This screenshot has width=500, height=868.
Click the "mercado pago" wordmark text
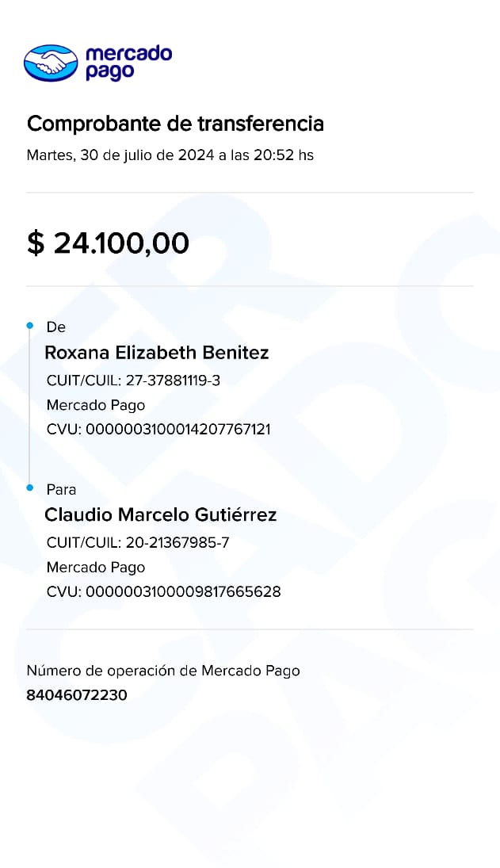[x=128, y=63]
